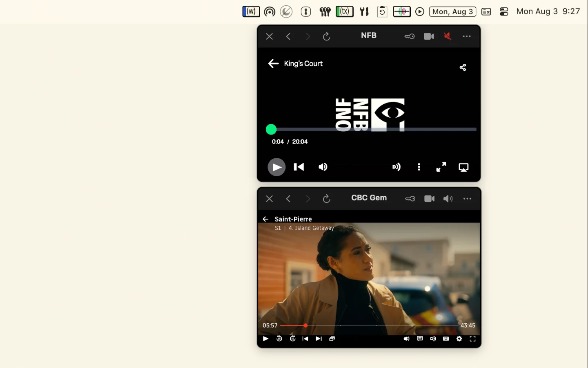
Task: Open macOS Control Center
Action: coord(504,11)
